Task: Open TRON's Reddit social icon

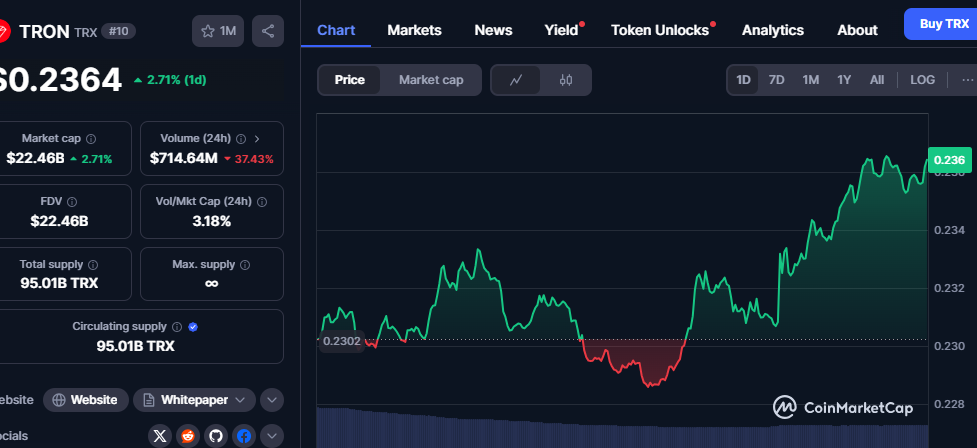Action: click(188, 436)
